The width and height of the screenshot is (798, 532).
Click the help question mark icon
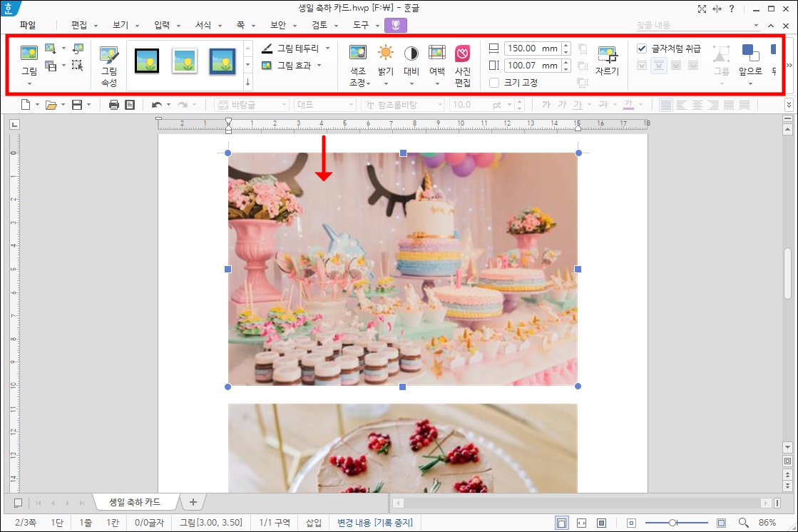coord(732,9)
